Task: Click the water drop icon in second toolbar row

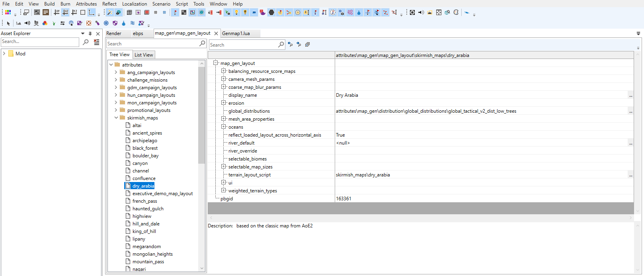Action: (123, 23)
